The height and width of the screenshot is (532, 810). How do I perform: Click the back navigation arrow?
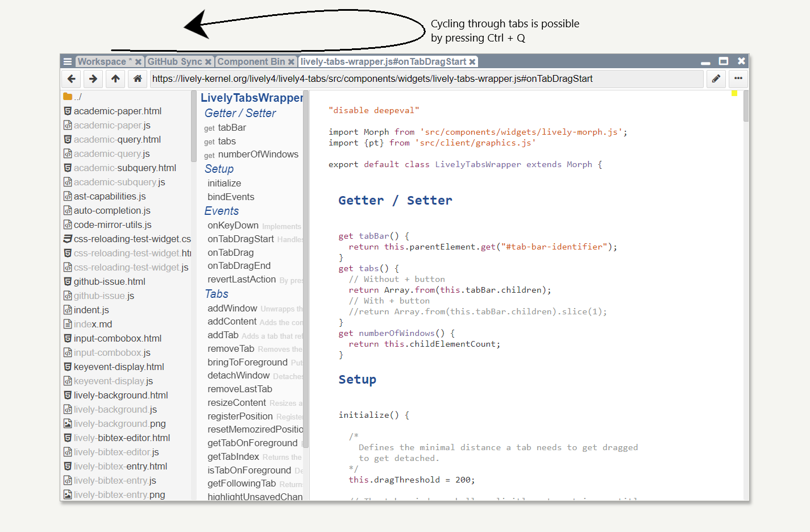[x=72, y=79]
